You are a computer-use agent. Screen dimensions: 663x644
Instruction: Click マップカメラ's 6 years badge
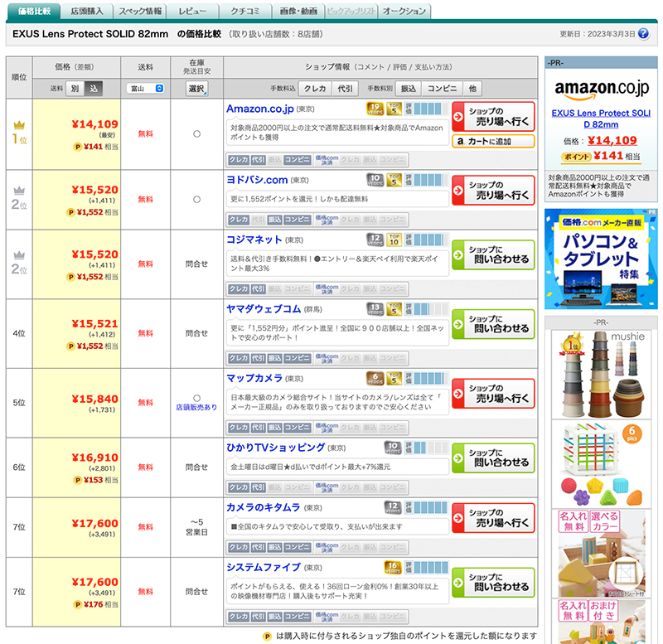tap(375, 378)
